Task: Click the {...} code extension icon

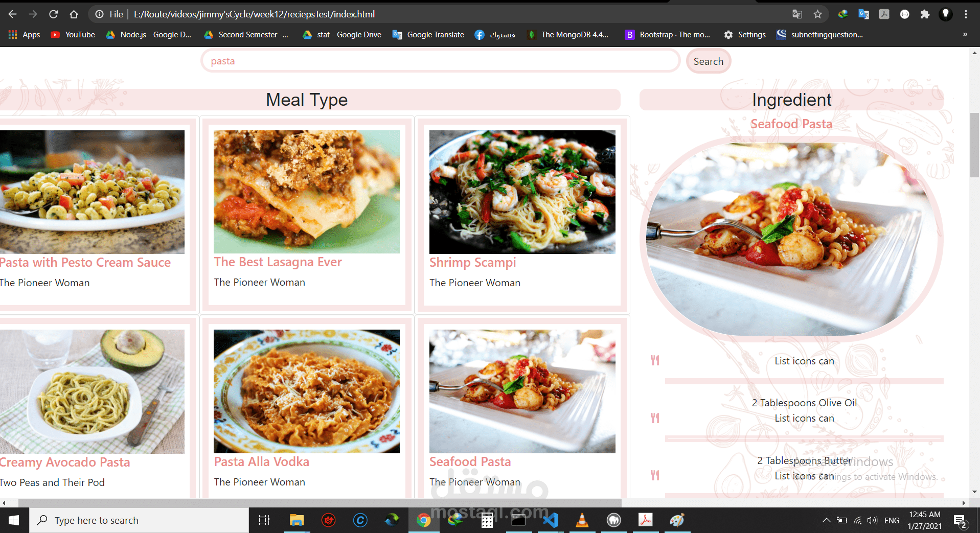Action: pyautogui.click(x=904, y=14)
